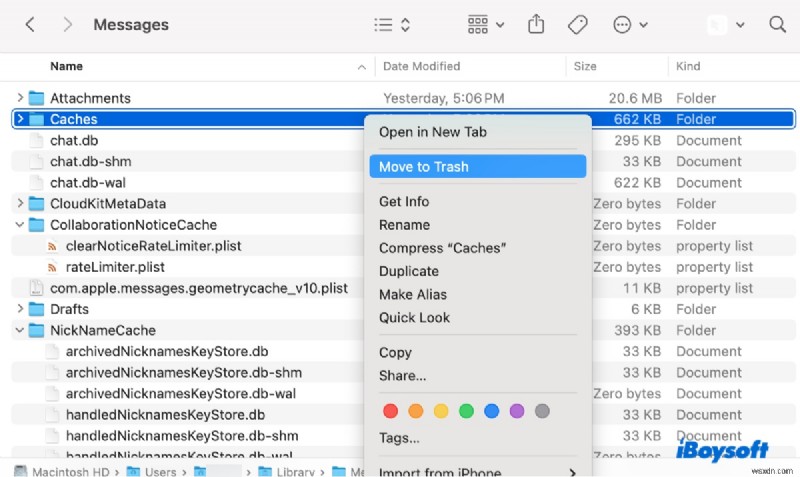This screenshot has height=477, width=800.
Task: Open the ellipsis action menu
Action: pos(630,24)
